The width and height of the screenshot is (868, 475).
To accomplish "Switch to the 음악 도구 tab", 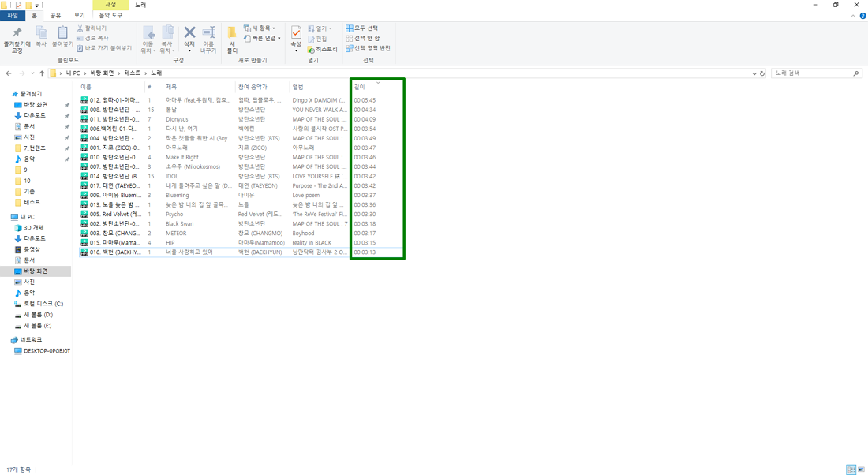I will pyautogui.click(x=110, y=16).
